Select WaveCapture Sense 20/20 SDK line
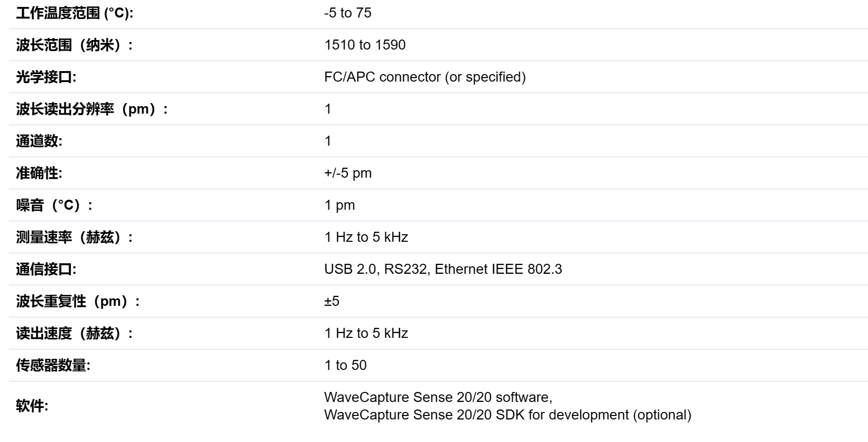Image resolution: width=868 pixels, height=442 pixels. (x=508, y=415)
